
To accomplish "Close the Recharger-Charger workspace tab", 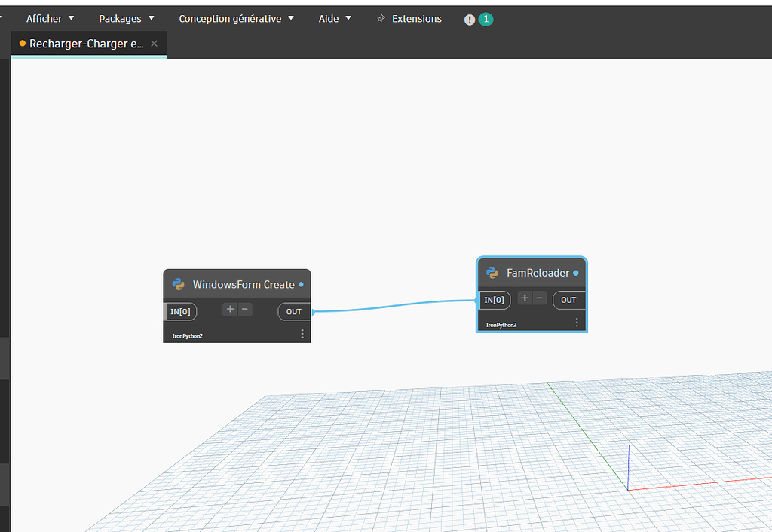I will point(154,44).
